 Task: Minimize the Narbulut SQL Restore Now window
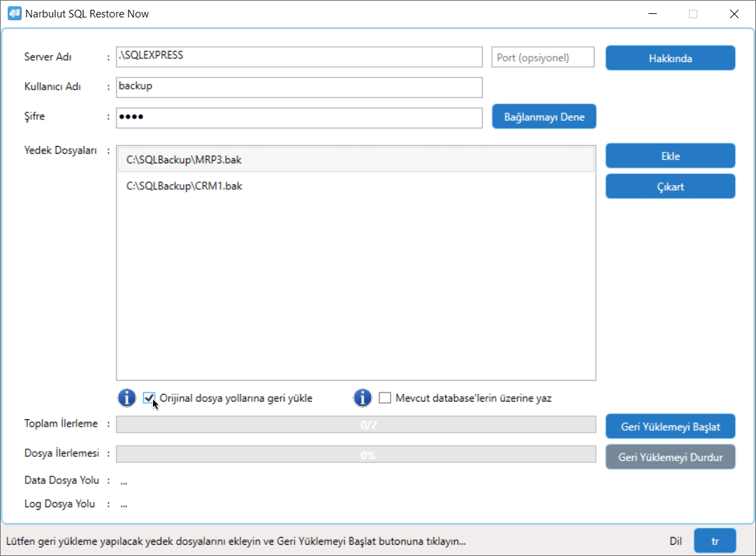coord(653,14)
